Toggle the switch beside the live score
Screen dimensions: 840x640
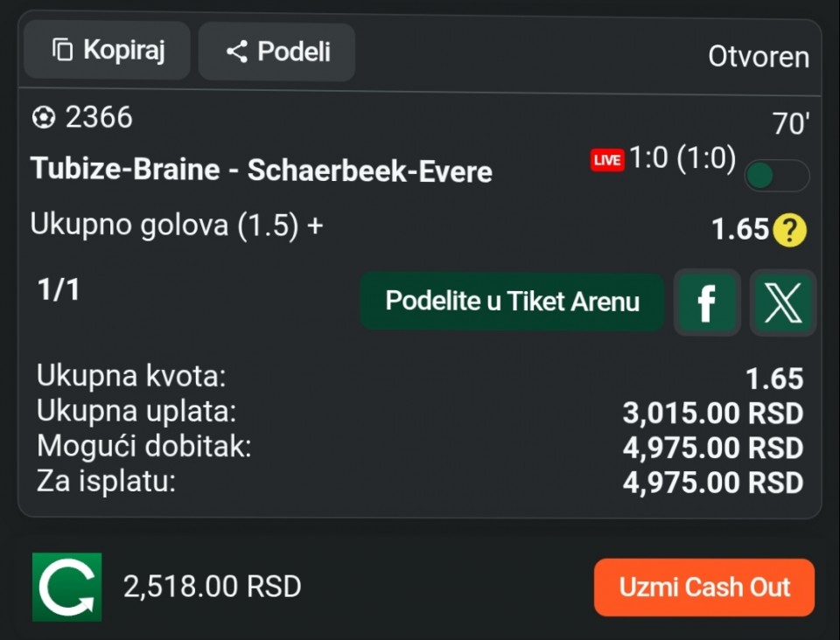(x=775, y=176)
